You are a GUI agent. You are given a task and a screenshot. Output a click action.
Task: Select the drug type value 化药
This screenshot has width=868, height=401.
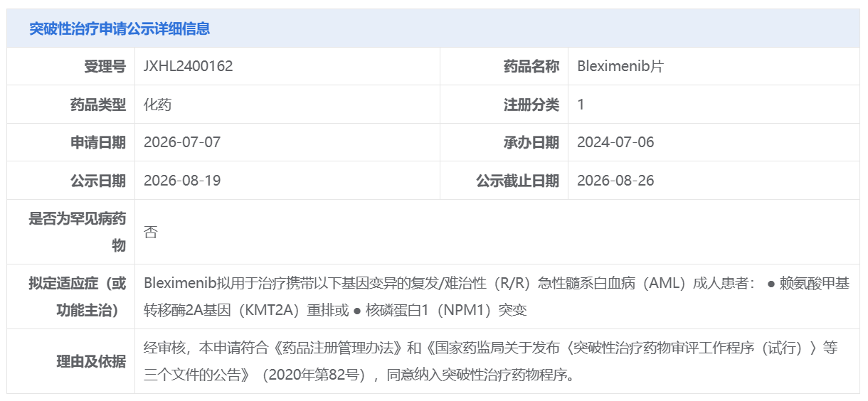157,105
